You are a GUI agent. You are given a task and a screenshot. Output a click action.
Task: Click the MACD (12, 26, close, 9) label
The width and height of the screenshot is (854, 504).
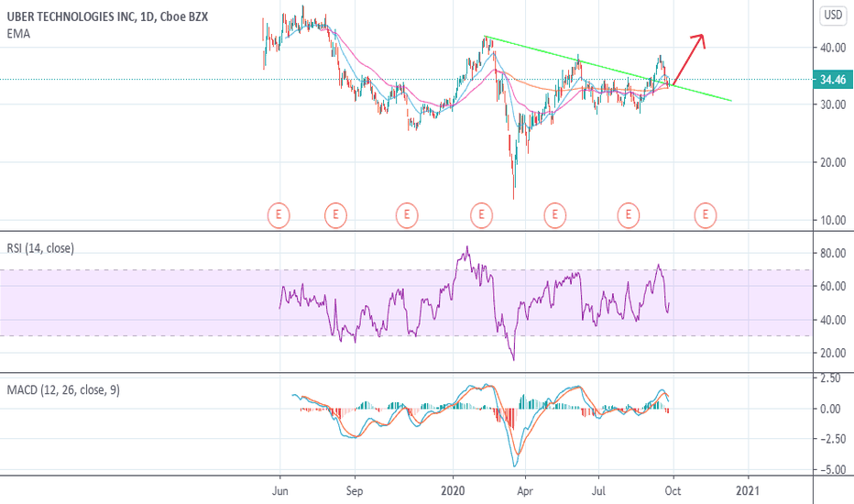(x=63, y=390)
